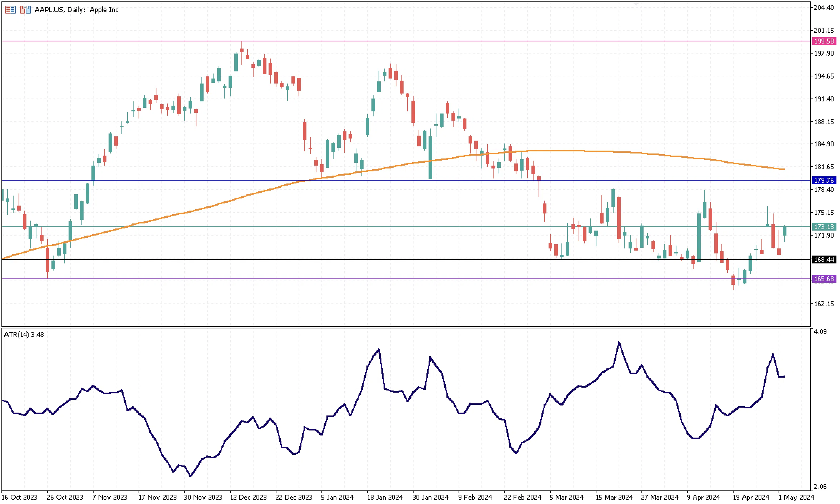The image size is (840, 504).
Task: Click the 18 Jan 2024 date label
Action: [385, 497]
